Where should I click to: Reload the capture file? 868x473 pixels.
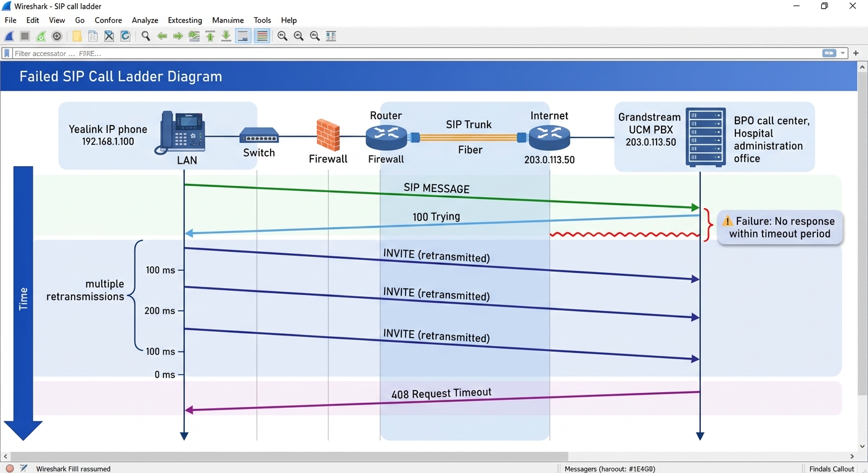pos(125,36)
